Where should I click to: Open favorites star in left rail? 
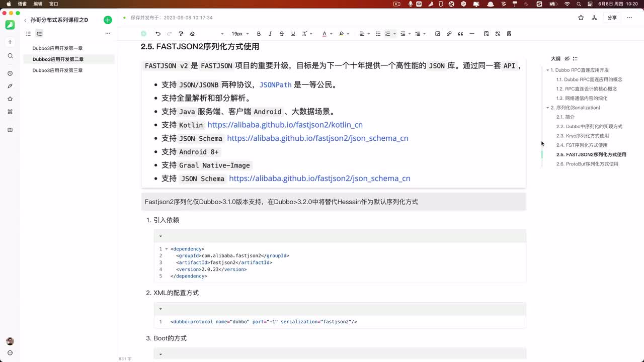10,99
